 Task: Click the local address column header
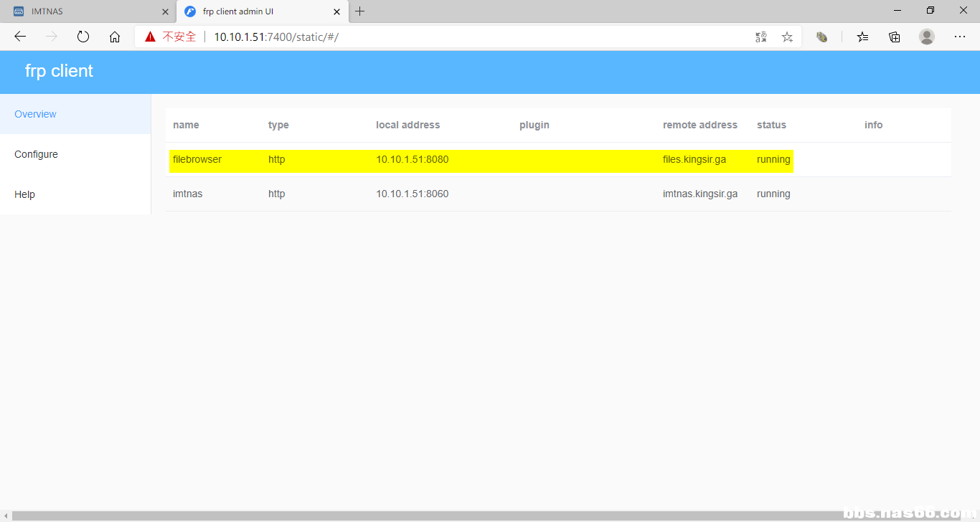(407, 125)
